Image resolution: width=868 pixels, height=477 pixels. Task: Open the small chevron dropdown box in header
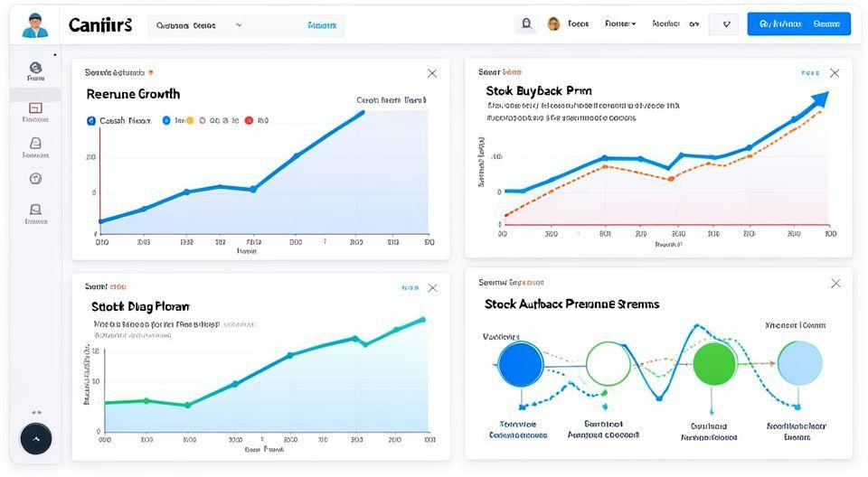(723, 24)
